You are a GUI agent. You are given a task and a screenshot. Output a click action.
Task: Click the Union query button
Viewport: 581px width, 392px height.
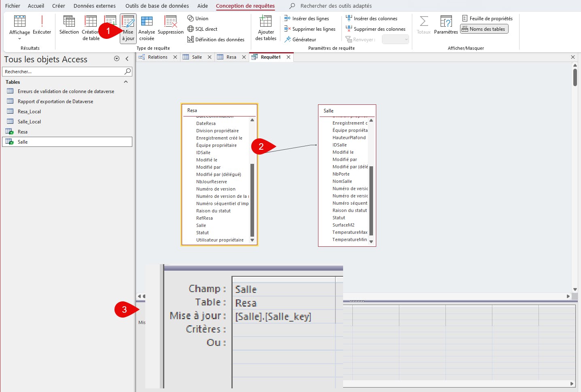click(x=198, y=19)
